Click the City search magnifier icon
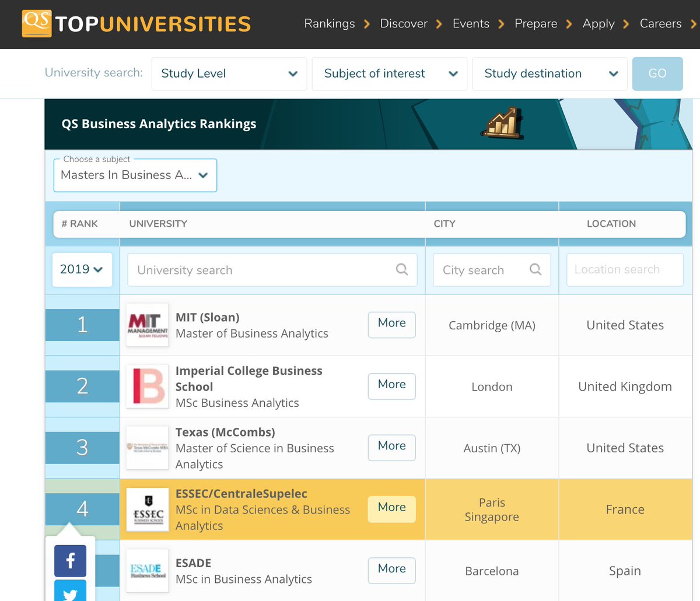700x601 pixels. [535, 269]
